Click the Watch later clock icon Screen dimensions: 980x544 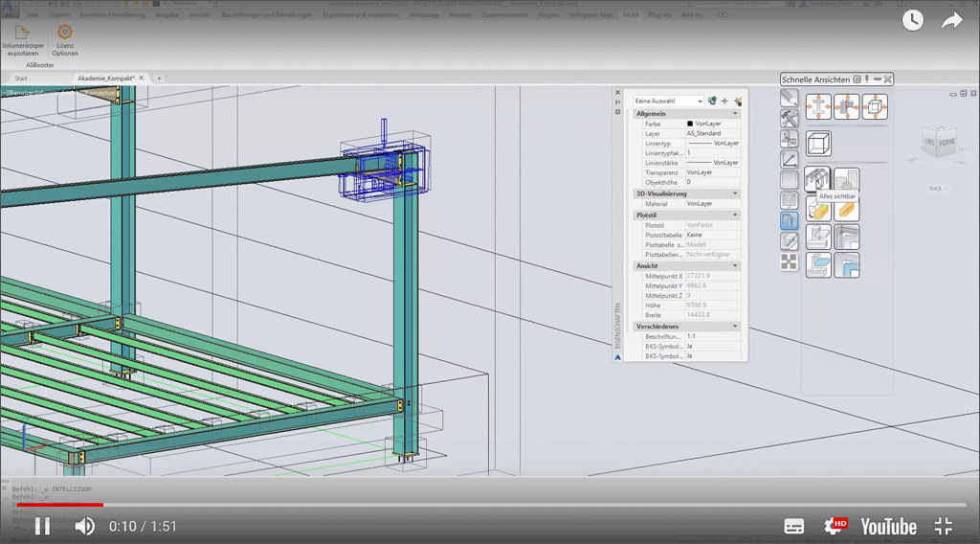point(912,21)
